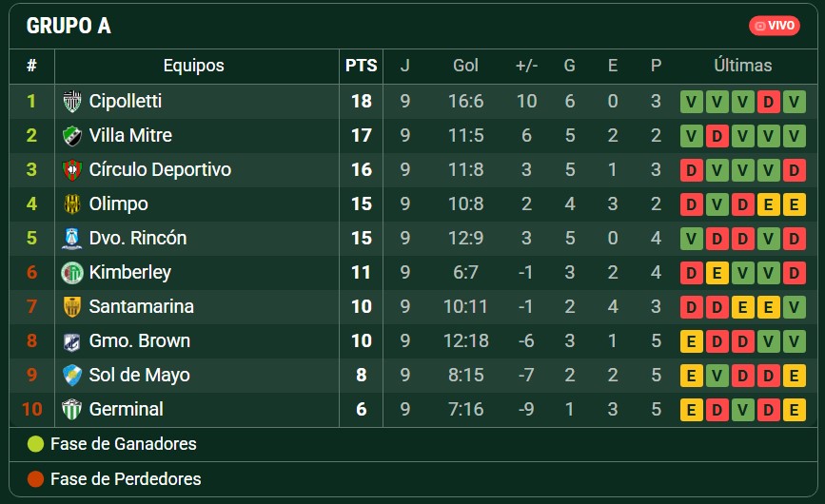Open the Cipolletti team name link
This screenshot has height=504, width=825.
click(126, 101)
